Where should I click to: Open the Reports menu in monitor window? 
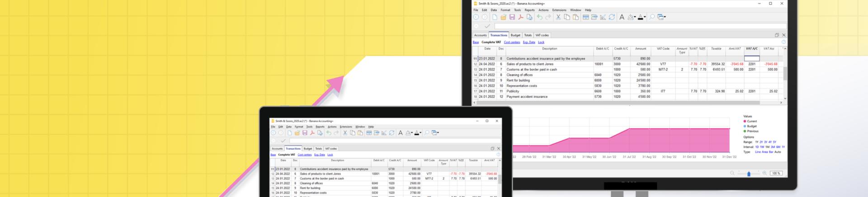coord(529,10)
